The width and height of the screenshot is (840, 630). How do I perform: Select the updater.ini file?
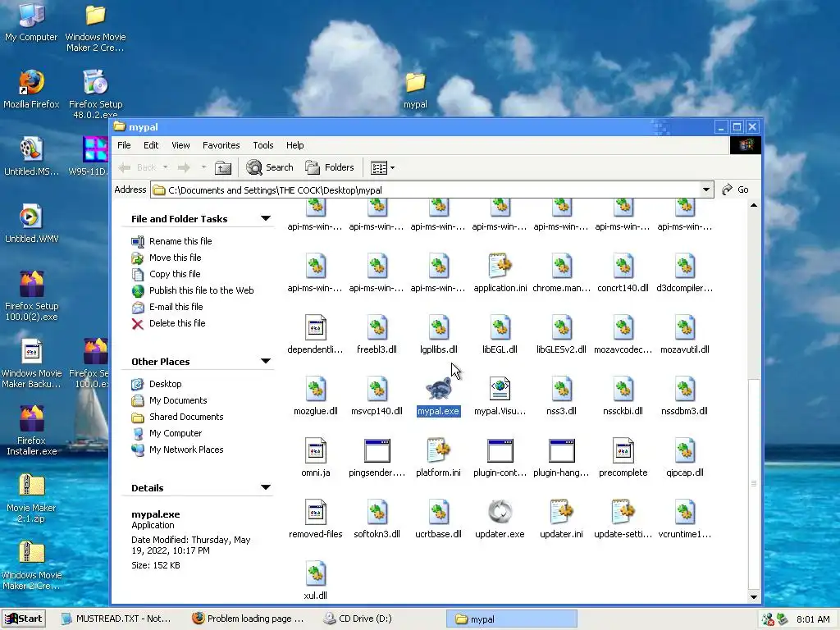[561, 519]
